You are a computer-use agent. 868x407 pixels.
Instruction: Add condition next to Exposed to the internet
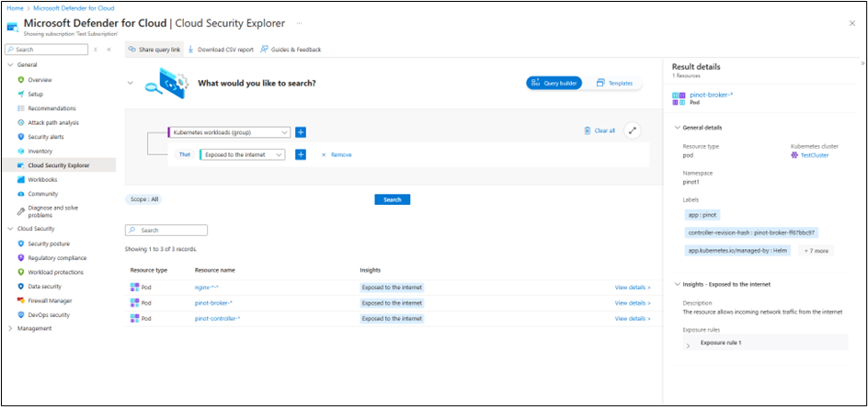point(301,155)
